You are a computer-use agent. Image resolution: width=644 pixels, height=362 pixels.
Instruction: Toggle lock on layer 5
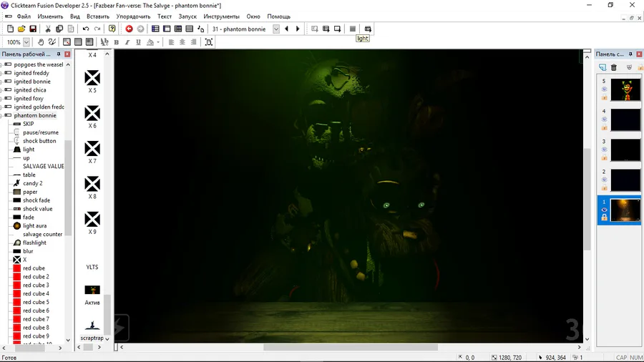click(x=604, y=97)
